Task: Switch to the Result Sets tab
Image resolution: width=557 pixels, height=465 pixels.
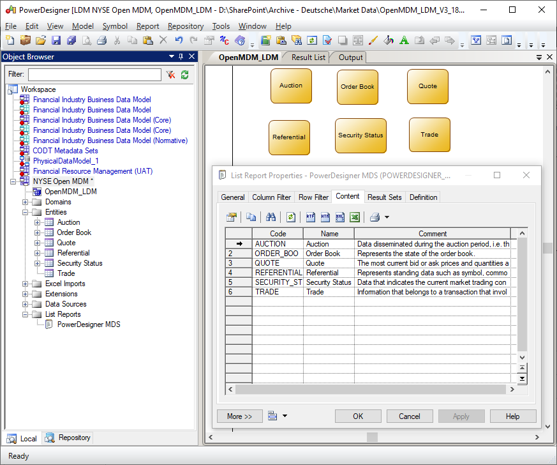Action: tap(384, 197)
